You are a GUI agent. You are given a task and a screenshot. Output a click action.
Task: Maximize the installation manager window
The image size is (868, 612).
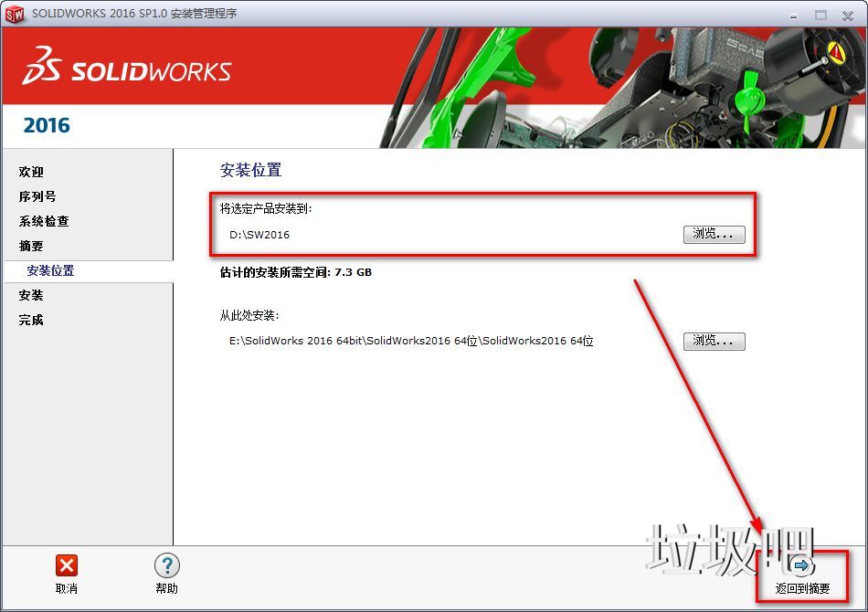click(820, 14)
